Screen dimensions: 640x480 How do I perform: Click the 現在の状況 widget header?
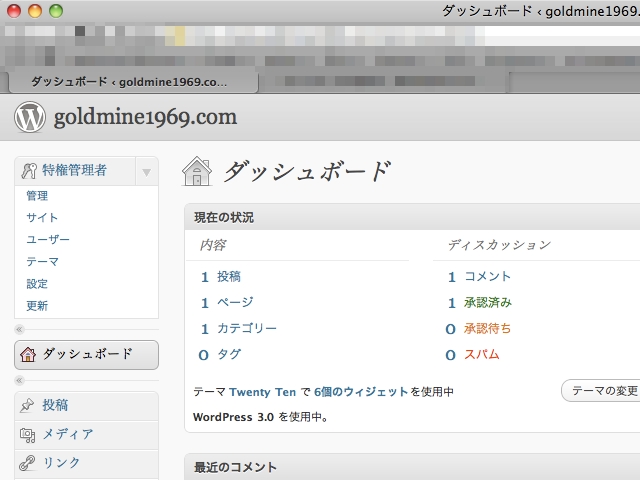coord(412,218)
